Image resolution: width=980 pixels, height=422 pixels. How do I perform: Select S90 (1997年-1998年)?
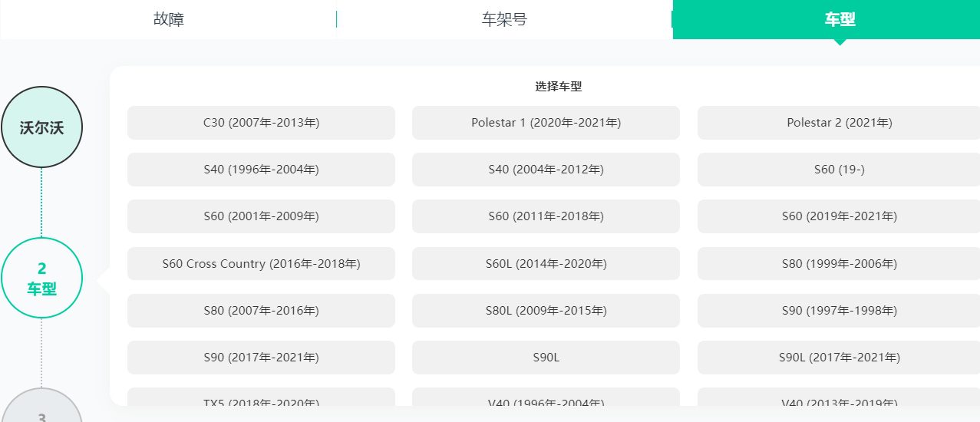(839, 311)
